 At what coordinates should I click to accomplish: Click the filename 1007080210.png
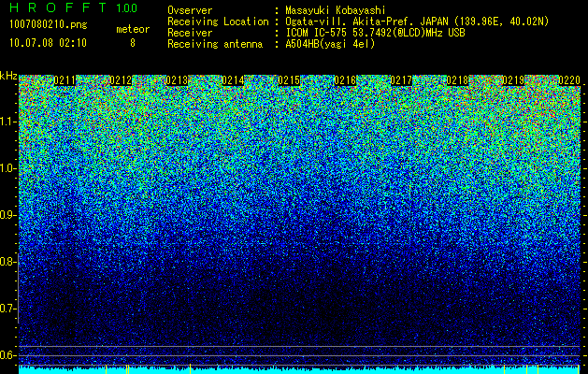click(x=49, y=24)
